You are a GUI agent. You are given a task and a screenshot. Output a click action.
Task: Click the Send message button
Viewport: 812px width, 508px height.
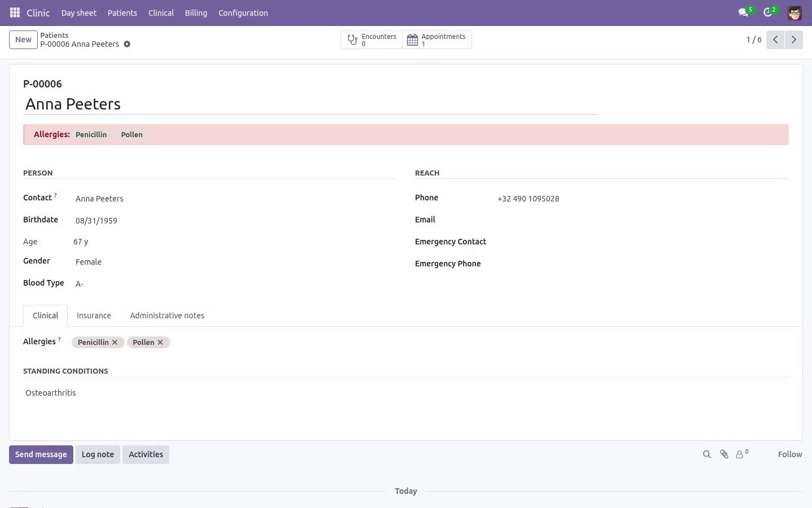41,454
